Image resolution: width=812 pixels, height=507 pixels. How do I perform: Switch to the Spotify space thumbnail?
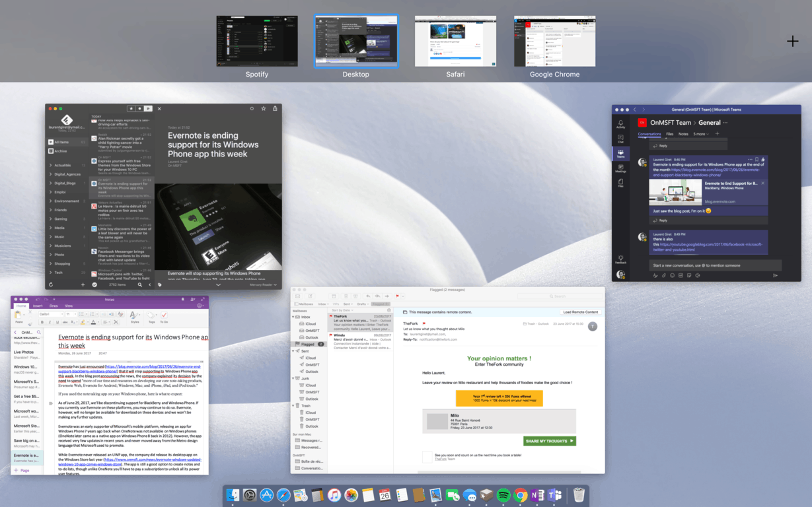click(257, 41)
